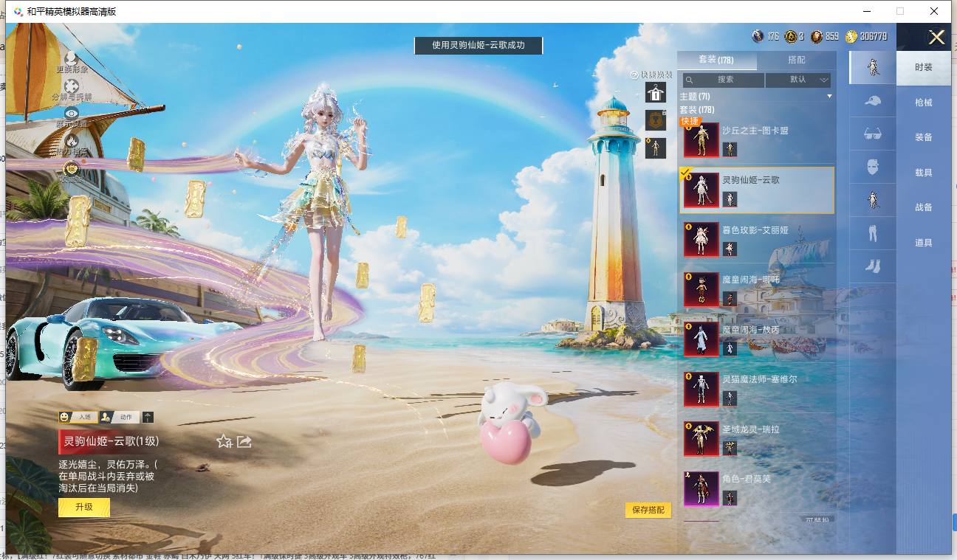Switch to the 套装 (178) tab
Image resolution: width=957 pixels, height=560 pixels.
716,60
